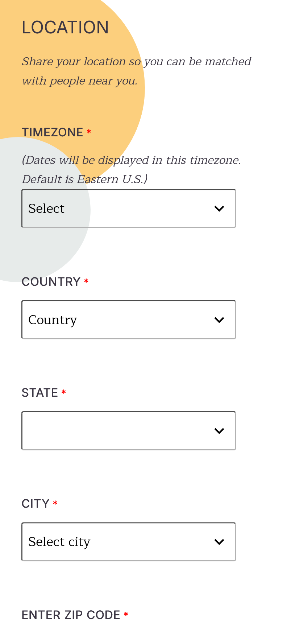
Task: Click the COUNTRY field label
Action: (51, 282)
